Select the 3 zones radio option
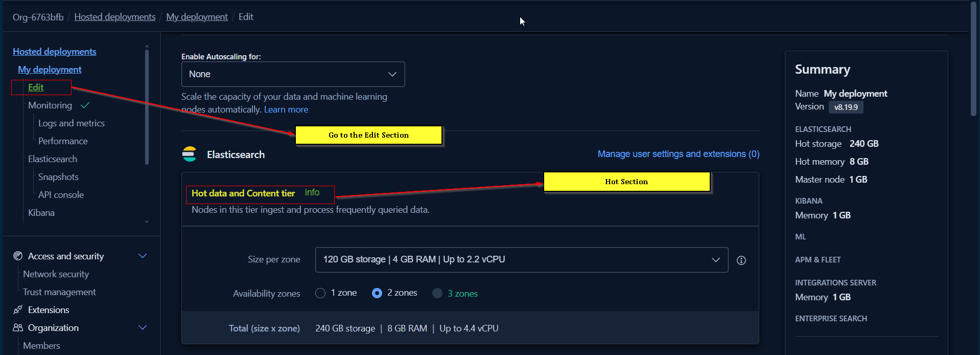This screenshot has height=355, width=980. [x=437, y=293]
